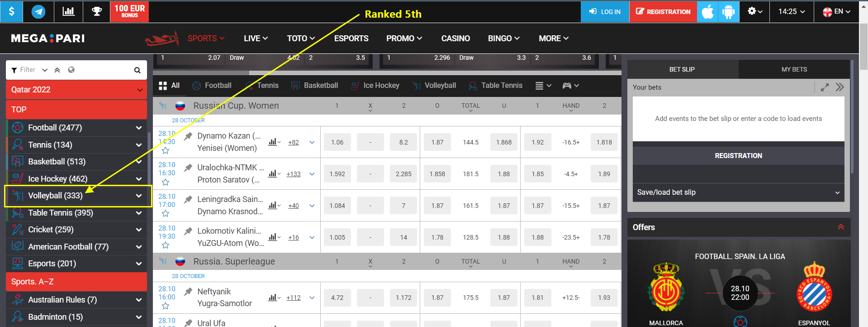Star the Neftyanik vs Yugra-Samotlor match

tap(166, 306)
